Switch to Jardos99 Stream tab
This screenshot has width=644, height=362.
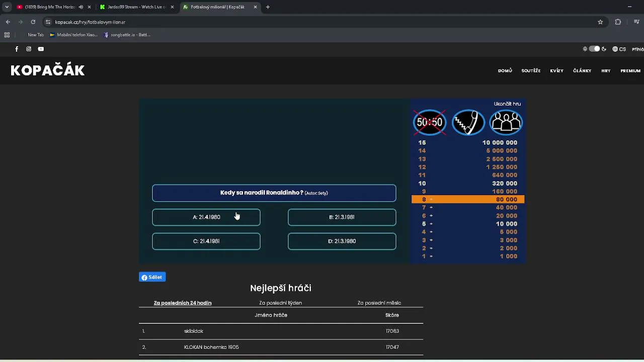pyautogui.click(x=136, y=7)
